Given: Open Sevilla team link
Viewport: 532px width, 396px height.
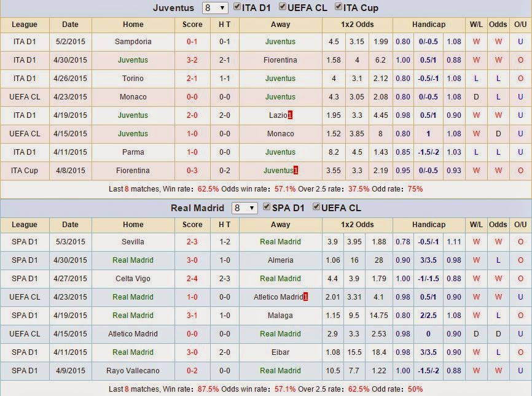Looking at the screenshot, I should pos(133,242).
